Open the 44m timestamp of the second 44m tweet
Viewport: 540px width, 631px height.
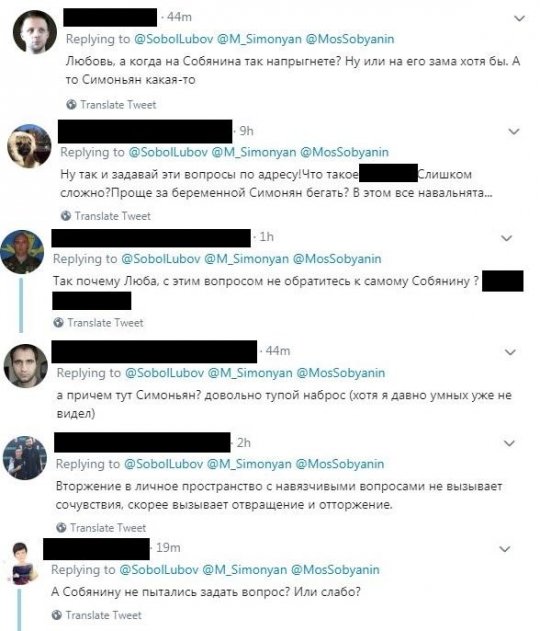(278, 351)
